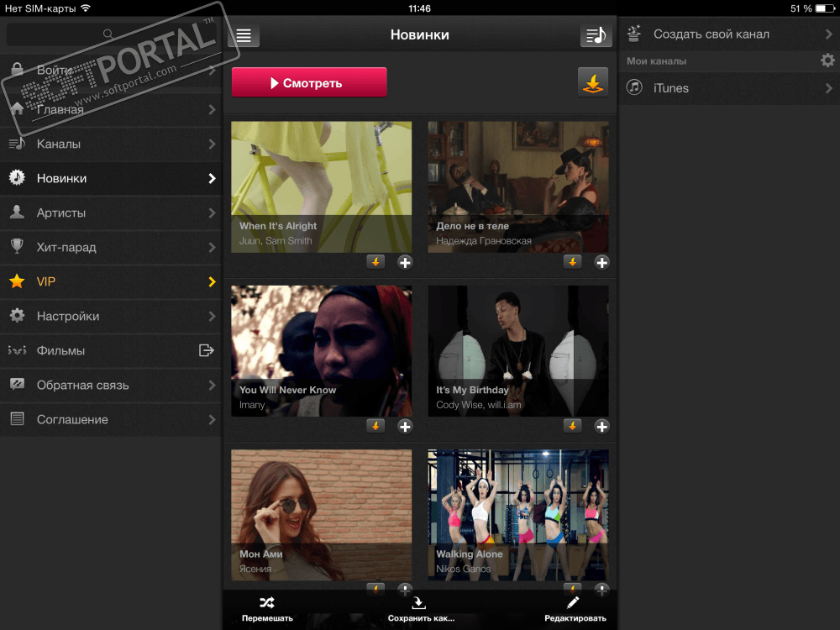Image resolution: width=840 pixels, height=630 pixels.
Task: Select Обратная связь menu item
Action: point(111,386)
